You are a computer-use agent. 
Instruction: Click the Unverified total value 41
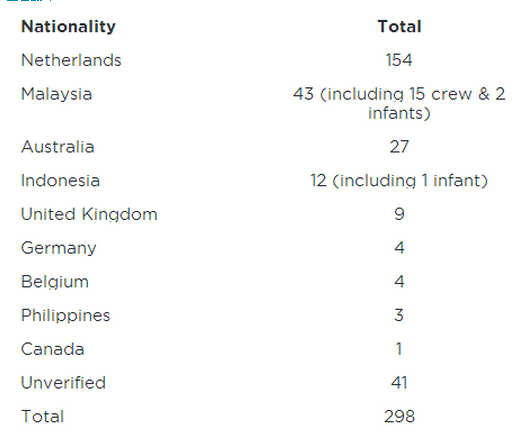pos(399,383)
